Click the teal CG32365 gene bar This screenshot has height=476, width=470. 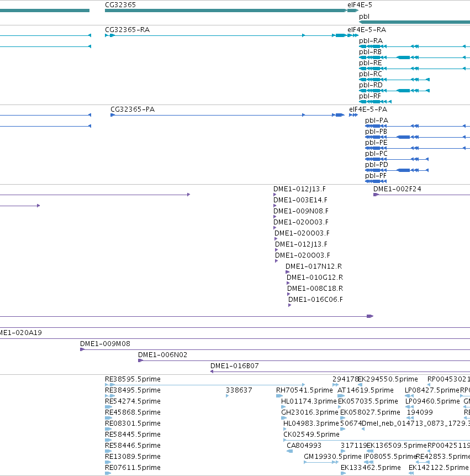coord(226,11)
